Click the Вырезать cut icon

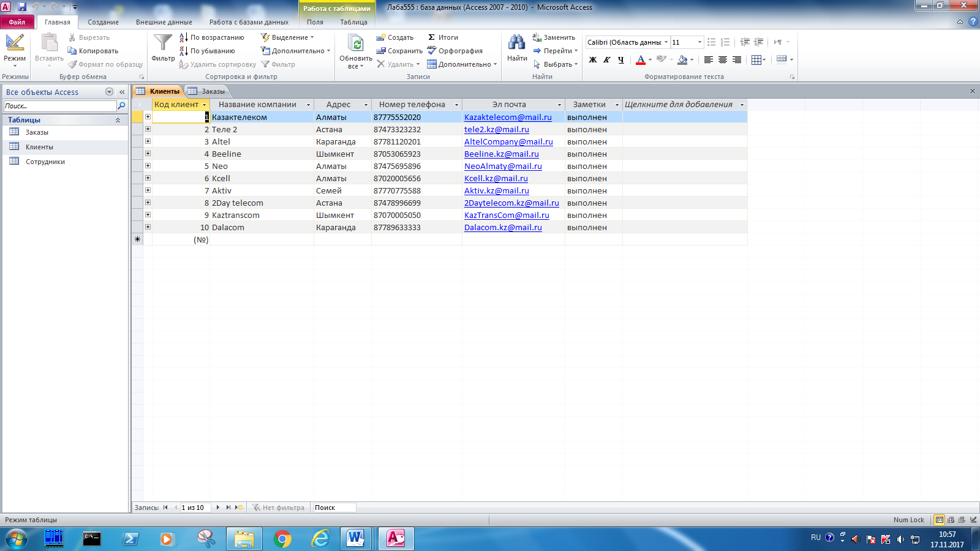(72, 37)
